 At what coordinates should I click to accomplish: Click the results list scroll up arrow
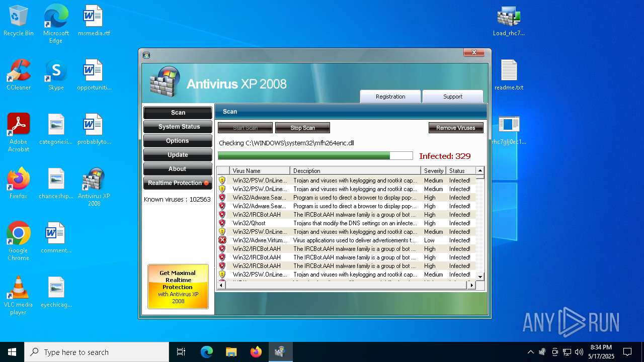click(x=480, y=171)
